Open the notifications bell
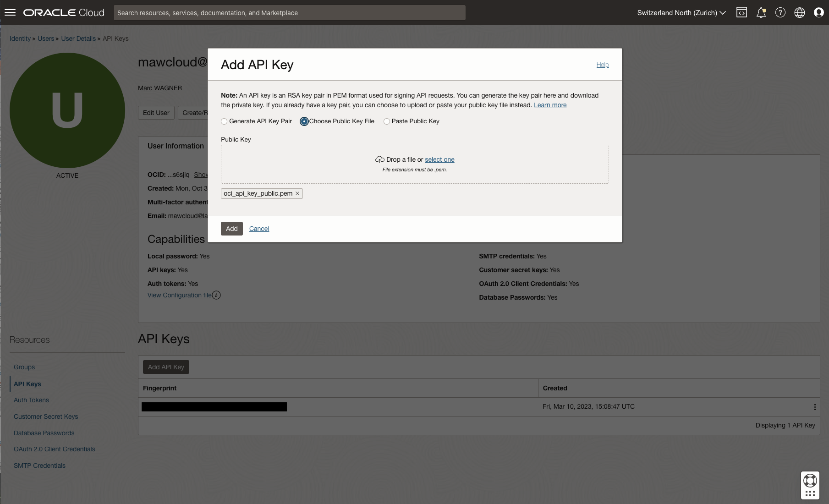The width and height of the screenshot is (829, 504). point(761,12)
